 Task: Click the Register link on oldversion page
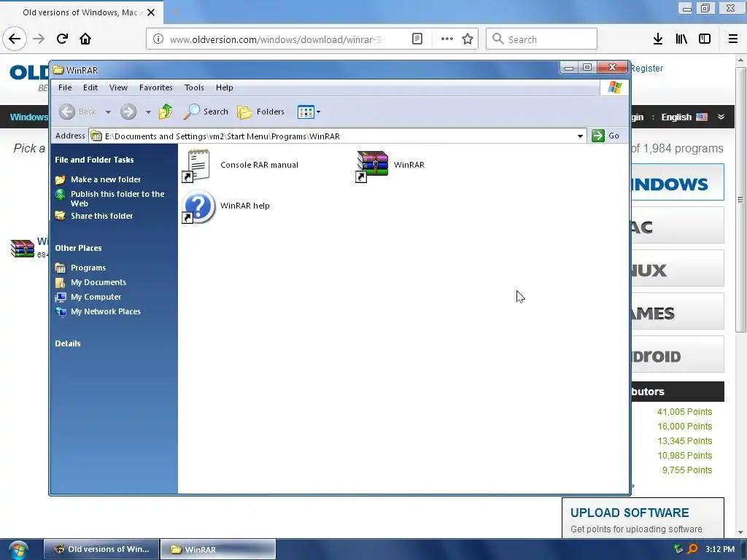tap(646, 68)
